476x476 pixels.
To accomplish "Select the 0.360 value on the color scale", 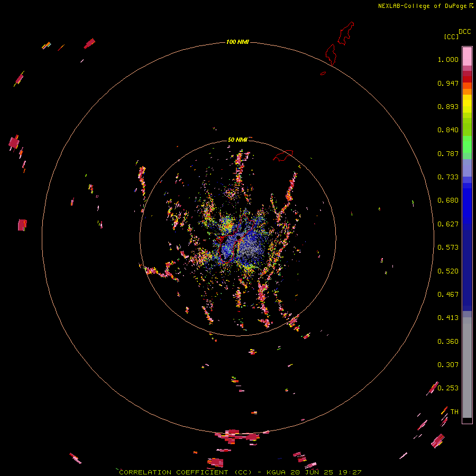I will (448, 342).
